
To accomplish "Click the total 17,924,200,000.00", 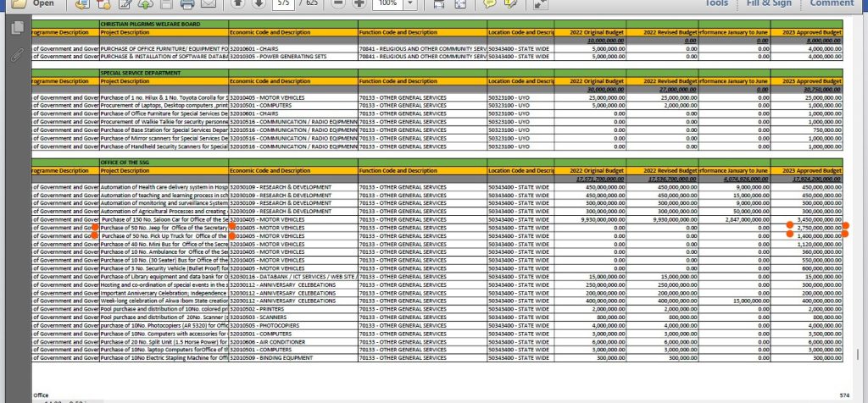I will [x=817, y=179].
